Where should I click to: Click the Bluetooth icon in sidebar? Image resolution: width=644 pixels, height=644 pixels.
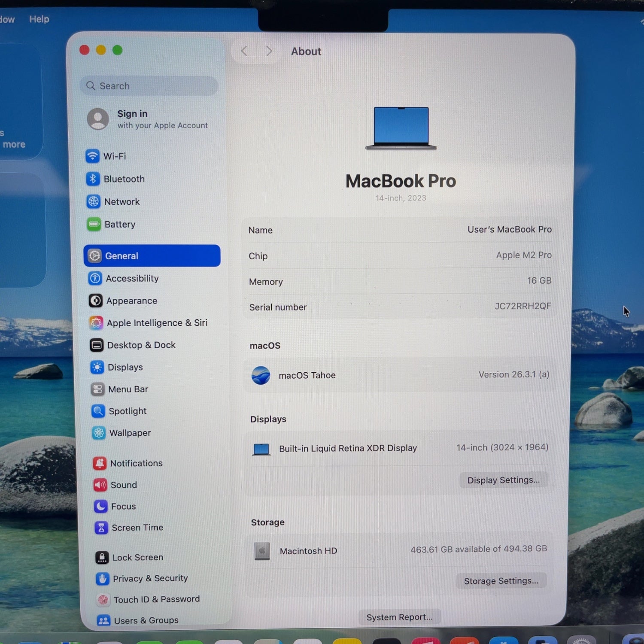[x=93, y=179]
